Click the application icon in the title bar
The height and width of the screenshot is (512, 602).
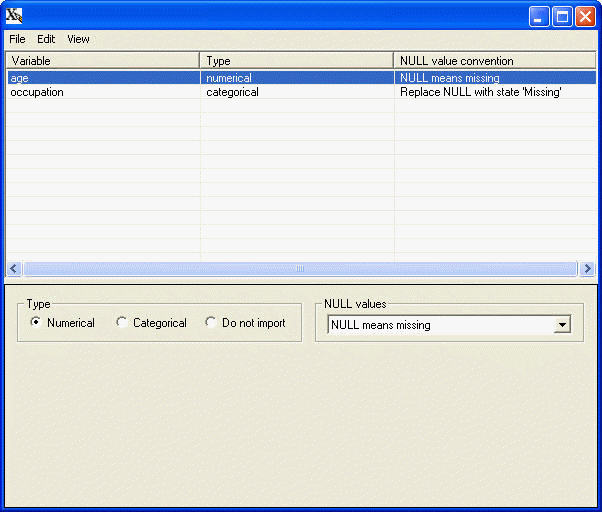click(x=15, y=16)
